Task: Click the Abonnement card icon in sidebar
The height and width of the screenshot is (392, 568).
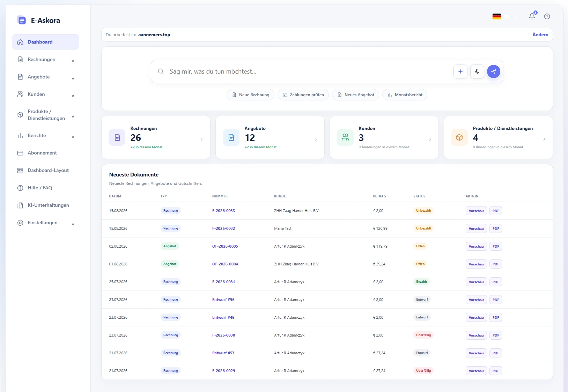Action: 20,153
